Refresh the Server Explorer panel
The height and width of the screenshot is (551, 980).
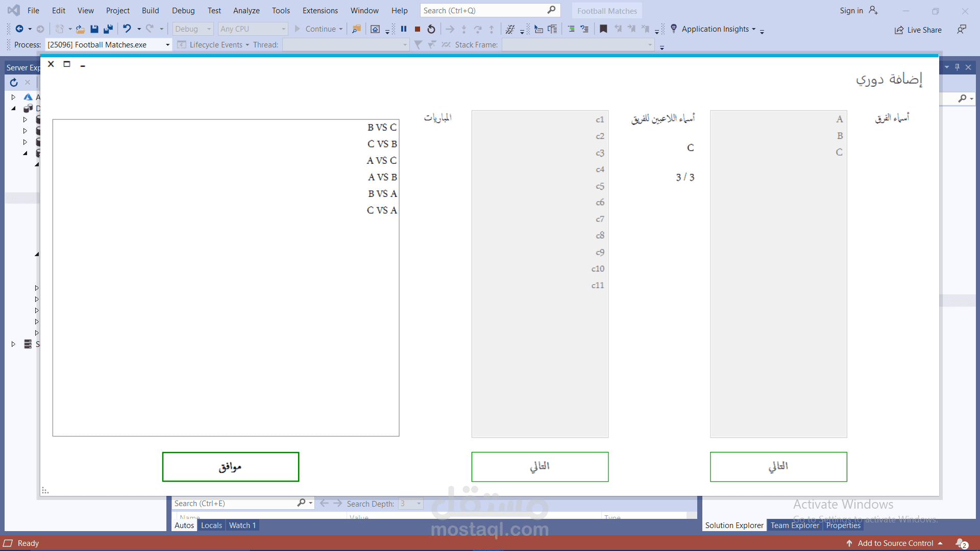14,82
